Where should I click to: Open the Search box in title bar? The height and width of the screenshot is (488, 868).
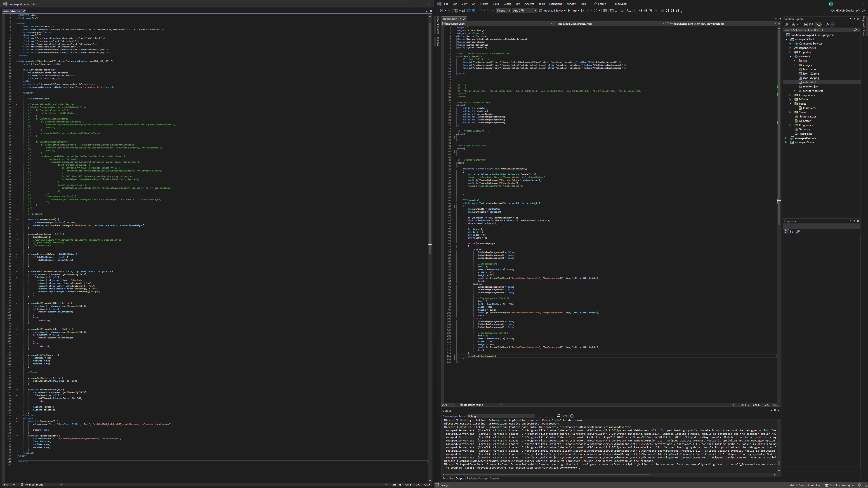601,4
